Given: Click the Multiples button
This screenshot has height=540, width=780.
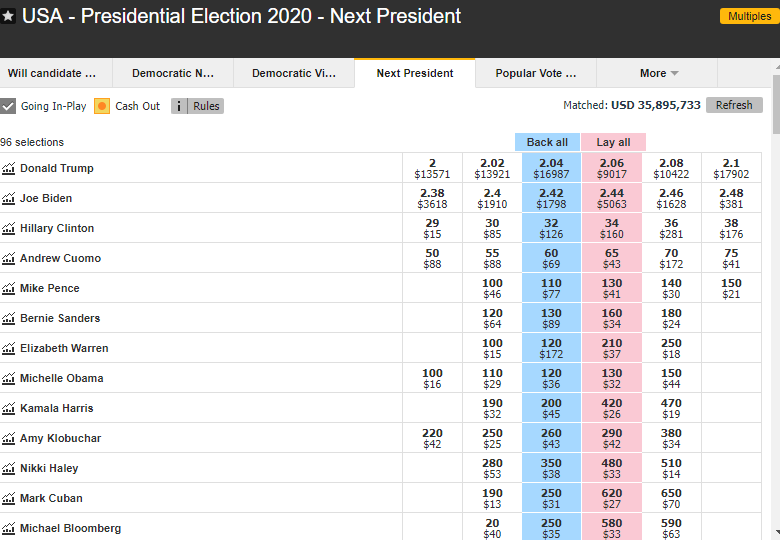Looking at the screenshot, I should point(749,16).
